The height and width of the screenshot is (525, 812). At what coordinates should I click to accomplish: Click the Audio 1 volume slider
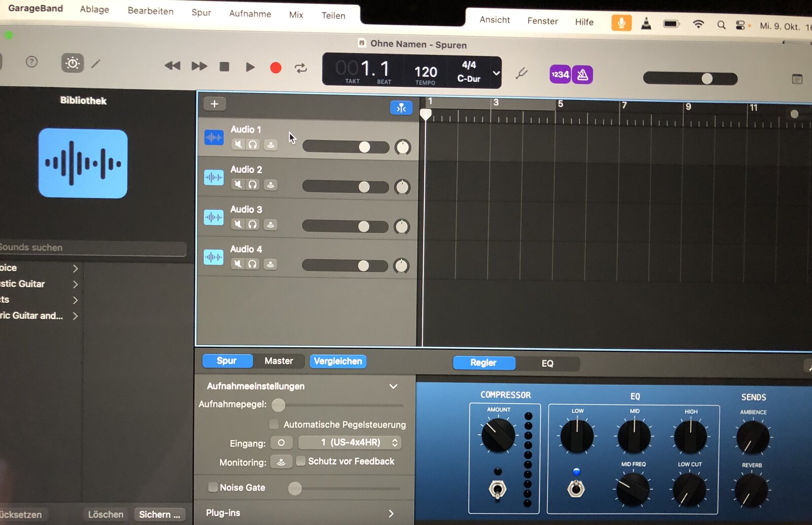346,147
